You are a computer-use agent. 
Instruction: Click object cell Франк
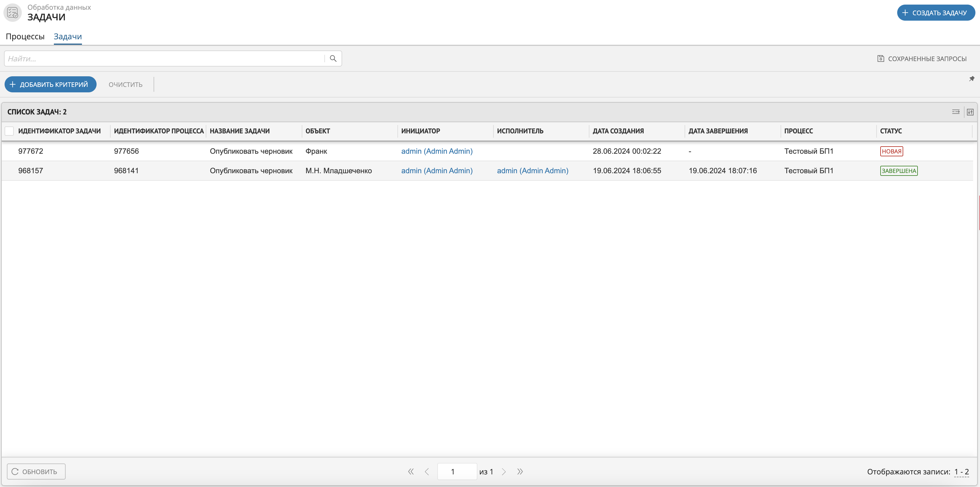(x=316, y=151)
